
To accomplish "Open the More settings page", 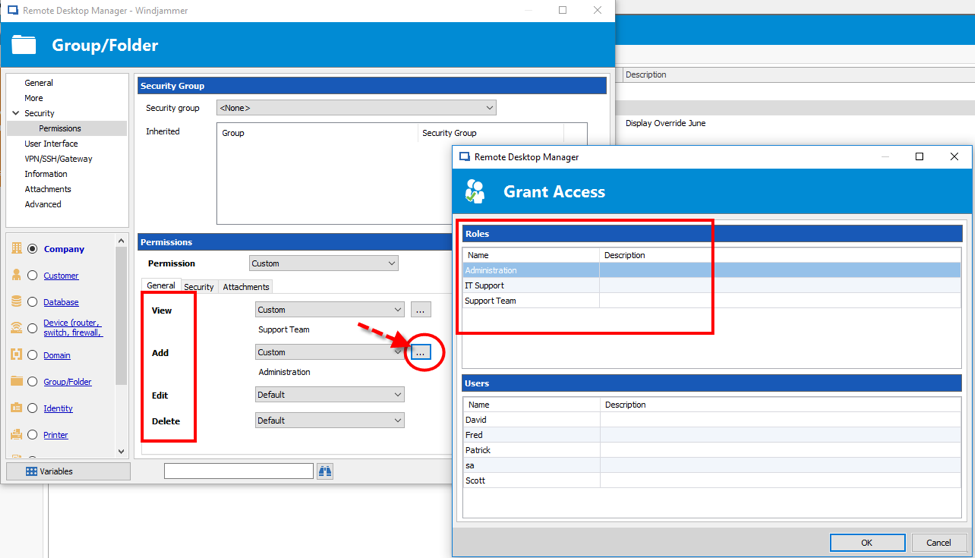I will pyautogui.click(x=34, y=98).
